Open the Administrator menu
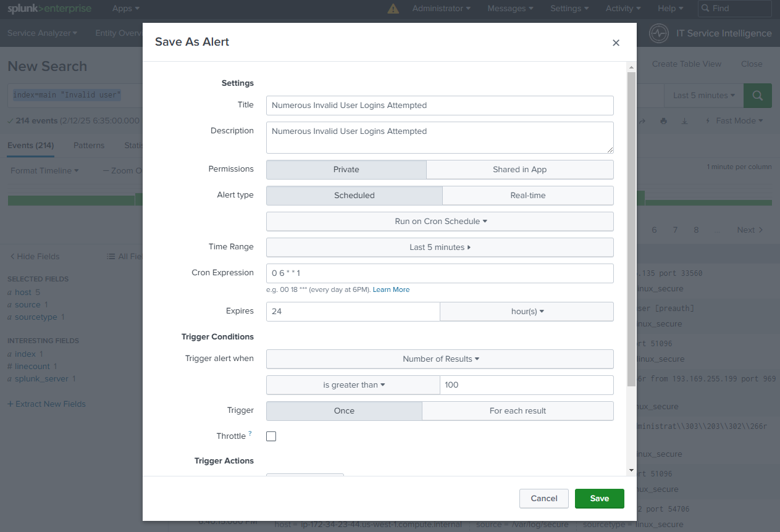This screenshot has height=532, width=780. [441, 9]
